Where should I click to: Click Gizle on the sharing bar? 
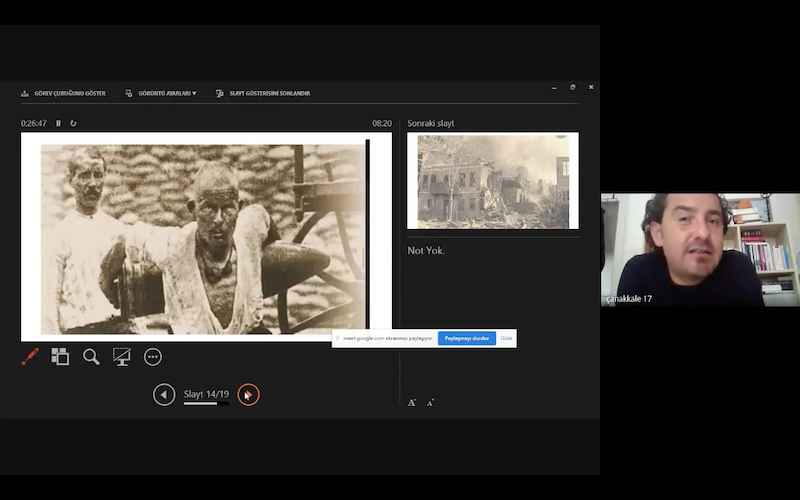pyautogui.click(x=507, y=338)
